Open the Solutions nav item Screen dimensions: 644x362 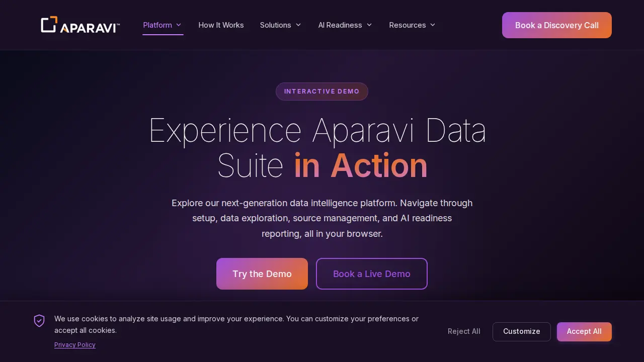click(x=276, y=25)
